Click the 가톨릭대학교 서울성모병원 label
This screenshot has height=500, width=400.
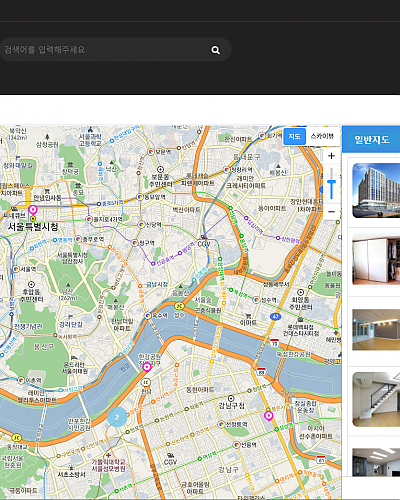coord(109,465)
